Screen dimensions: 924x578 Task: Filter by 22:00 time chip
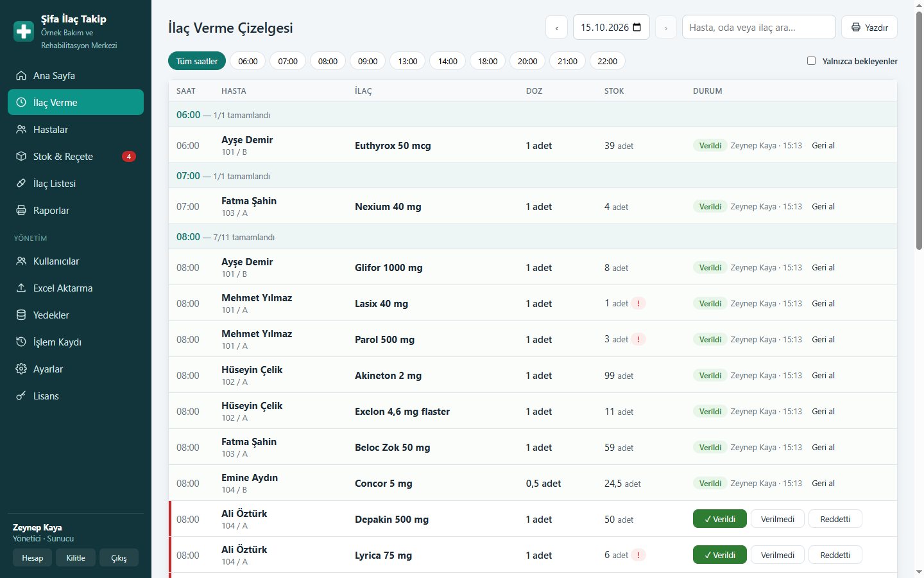(x=608, y=61)
